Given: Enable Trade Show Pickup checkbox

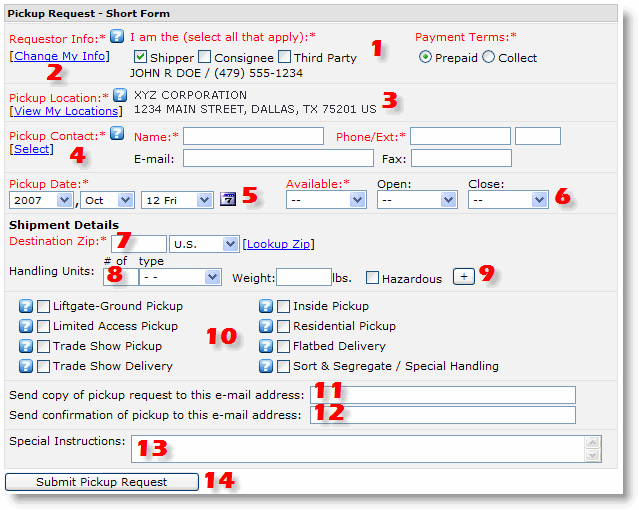Looking at the screenshot, I should click(43, 346).
